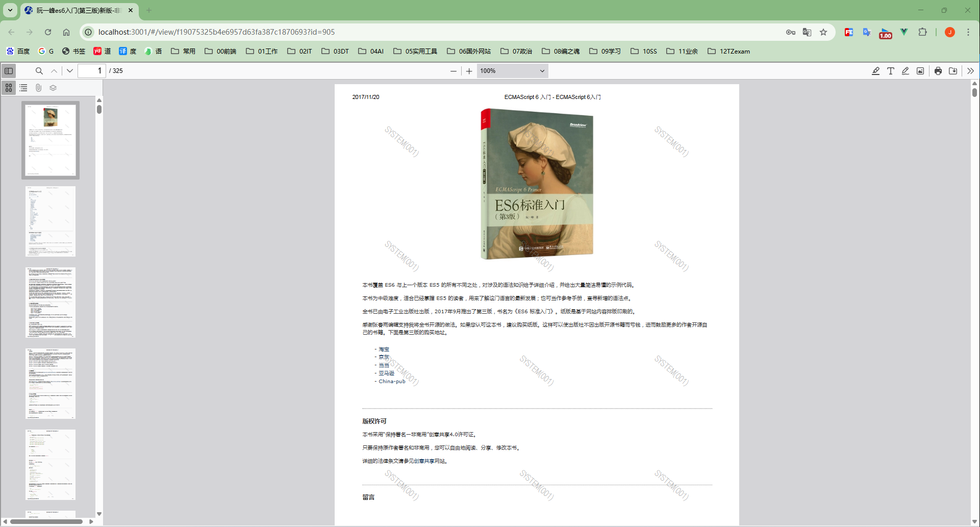980x527 pixels.
Task: Open page 1 thumbnail
Action: click(51, 140)
